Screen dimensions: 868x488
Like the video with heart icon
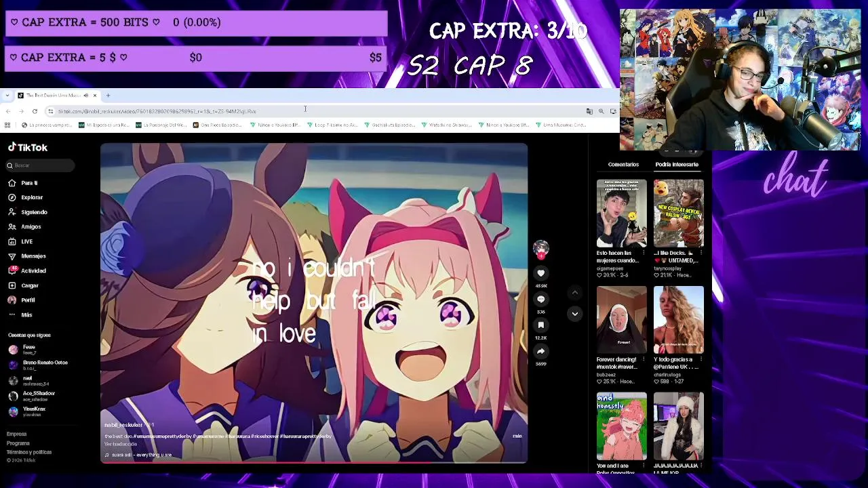[540, 272]
